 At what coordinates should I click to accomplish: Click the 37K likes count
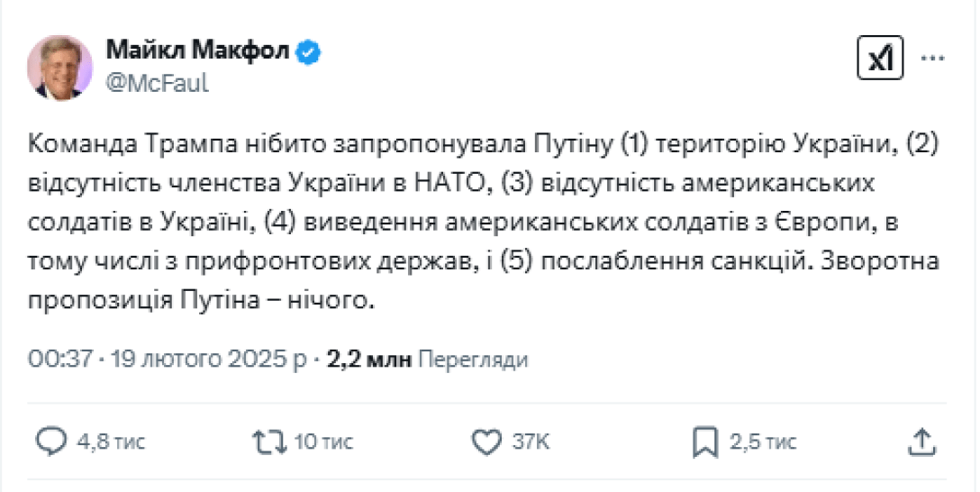pos(531,442)
